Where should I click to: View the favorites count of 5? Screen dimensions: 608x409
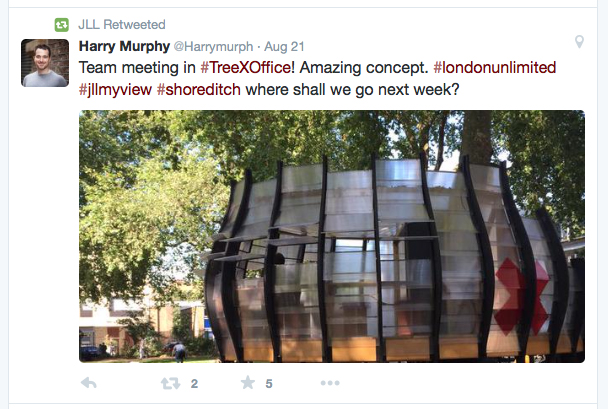269,384
